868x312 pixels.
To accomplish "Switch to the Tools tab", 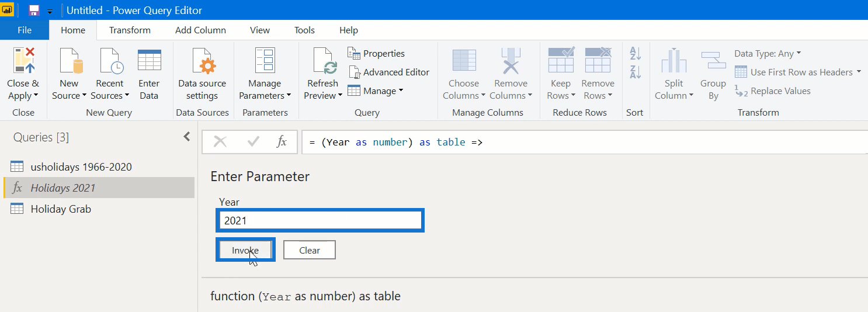I will 304,30.
